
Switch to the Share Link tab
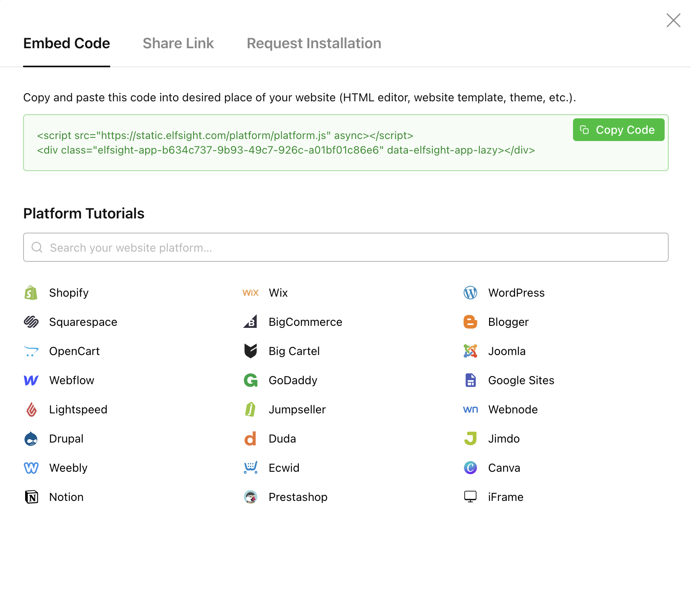pyautogui.click(x=178, y=43)
